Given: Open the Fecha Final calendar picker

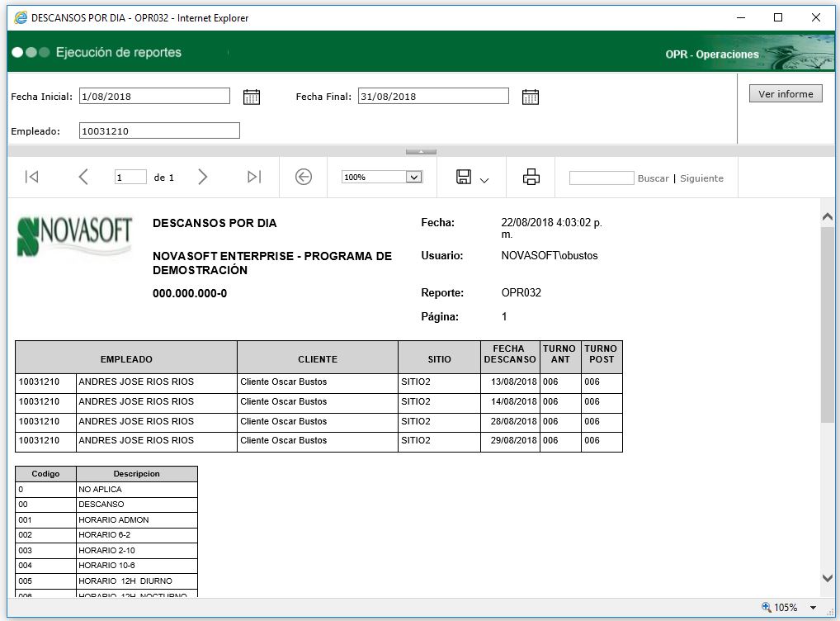Looking at the screenshot, I should [x=531, y=97].
